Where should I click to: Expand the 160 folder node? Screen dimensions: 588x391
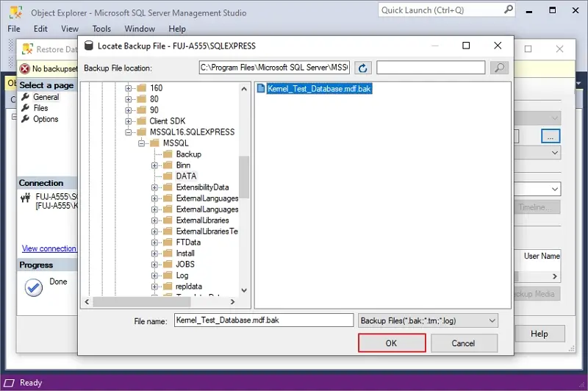pos(128,88)
